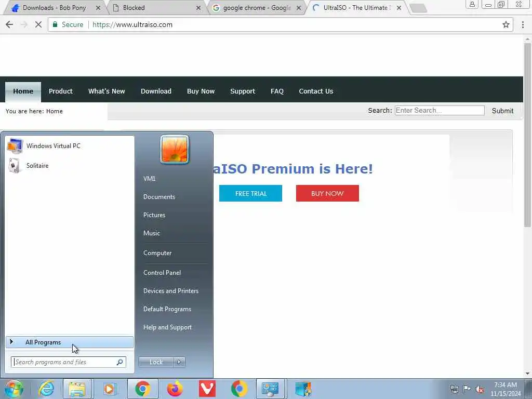The width and height of the screenshot is (532, 399).
Task: Open Action Center flag icon
Action: [x=467, y=389]
